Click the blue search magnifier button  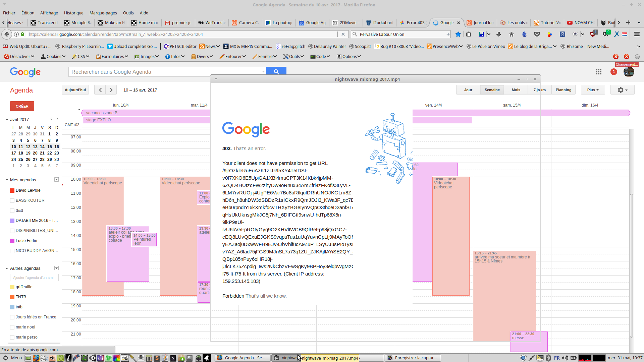click(276, 71)
